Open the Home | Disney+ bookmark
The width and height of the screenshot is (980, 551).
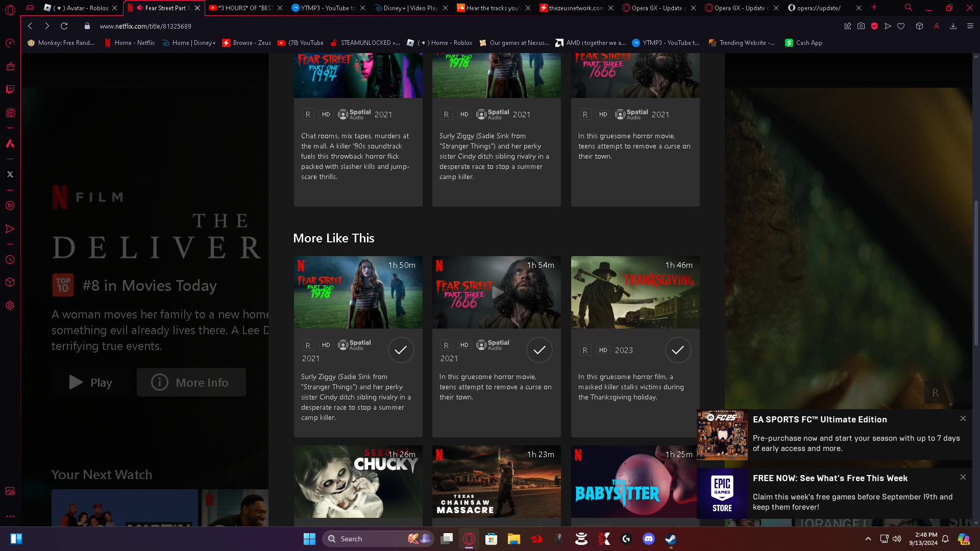click(x=188, y=43)
